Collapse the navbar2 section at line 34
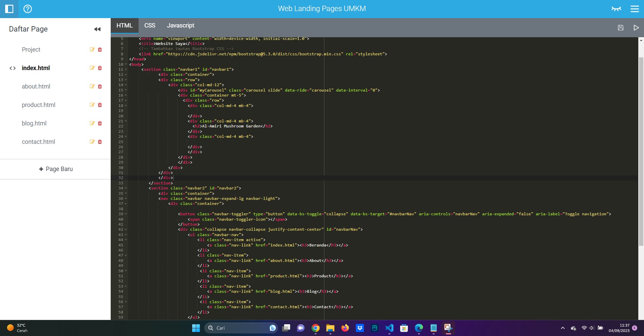 (x=126, y=188)
